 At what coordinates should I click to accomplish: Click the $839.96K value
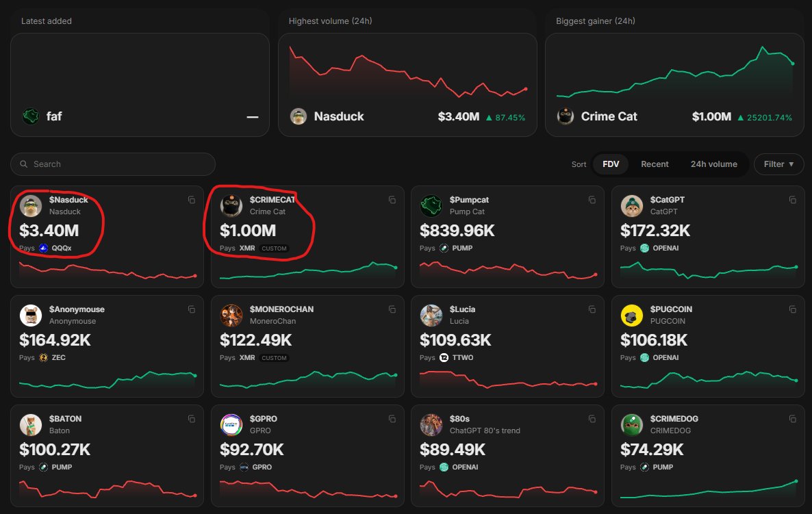(x=457, y=231)
